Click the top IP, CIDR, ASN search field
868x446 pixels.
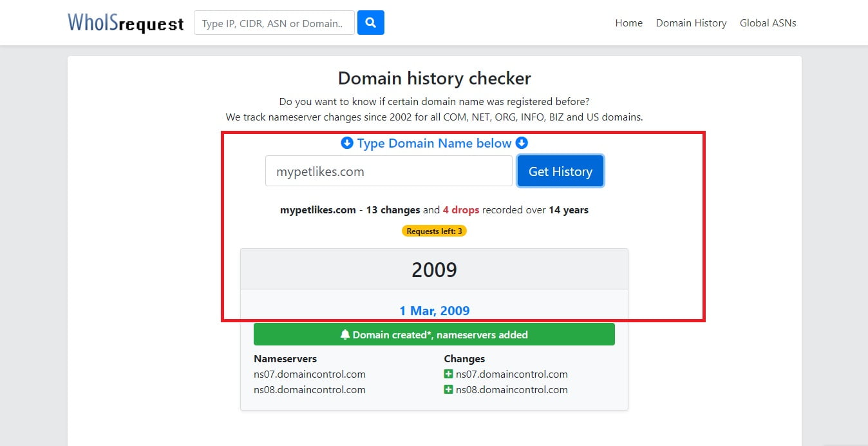274,23
